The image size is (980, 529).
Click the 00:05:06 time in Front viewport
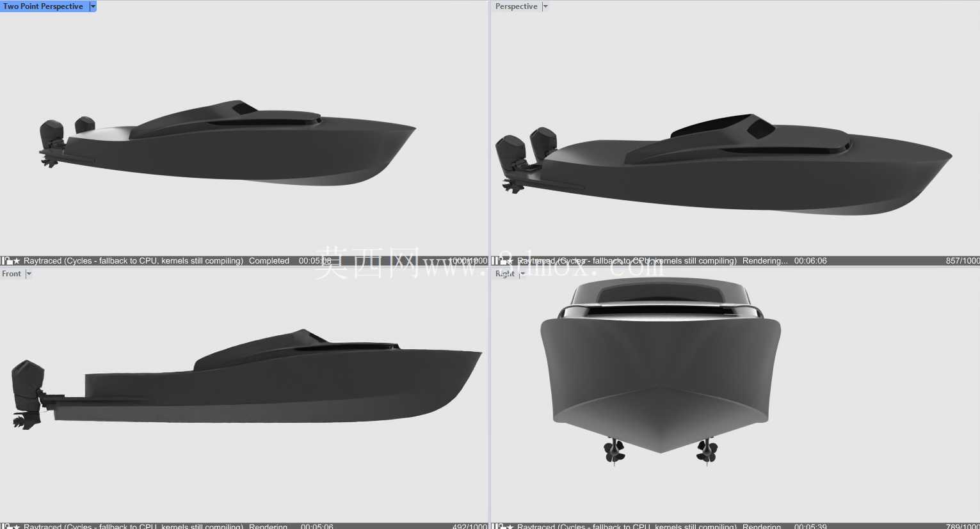[317, 526]
